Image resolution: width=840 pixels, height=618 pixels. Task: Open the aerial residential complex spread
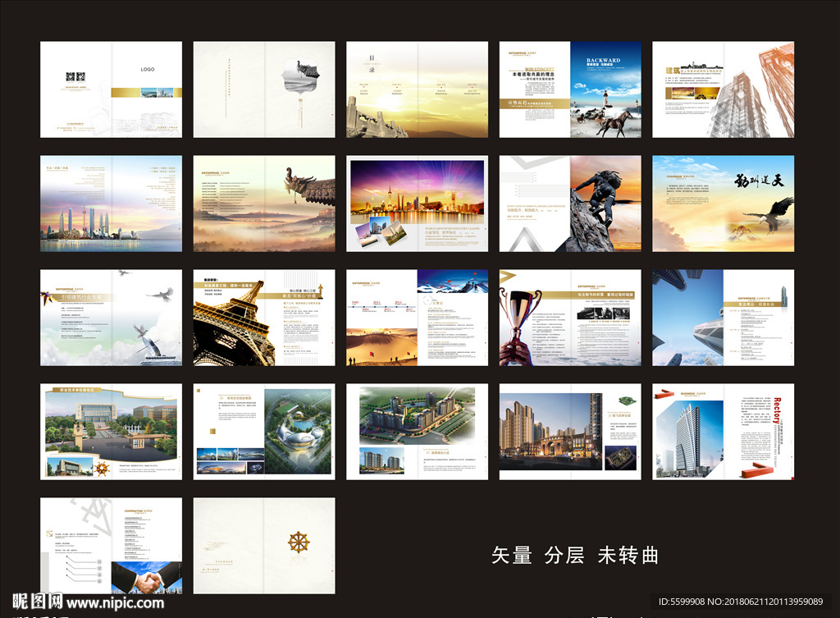click(x=417, y=432)
